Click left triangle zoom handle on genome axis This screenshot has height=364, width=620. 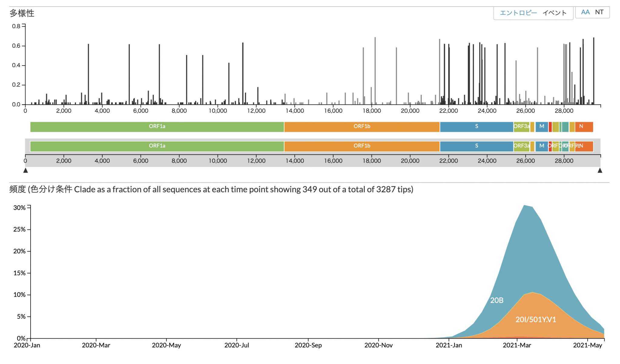pyautogui.click(x=26, y=171)
